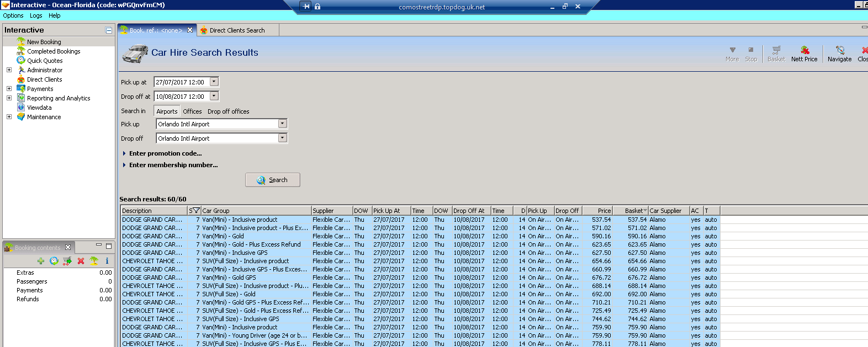Viewport: 868px width, 347px height.
Task: Sort by the Basket column header
Action: [630, 211]
